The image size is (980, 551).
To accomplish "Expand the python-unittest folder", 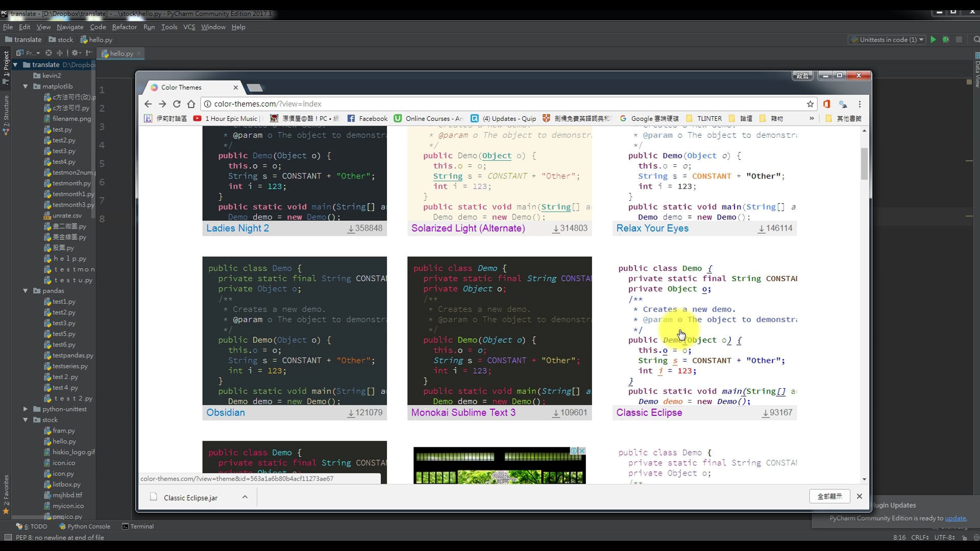I will tap(26, 409).
